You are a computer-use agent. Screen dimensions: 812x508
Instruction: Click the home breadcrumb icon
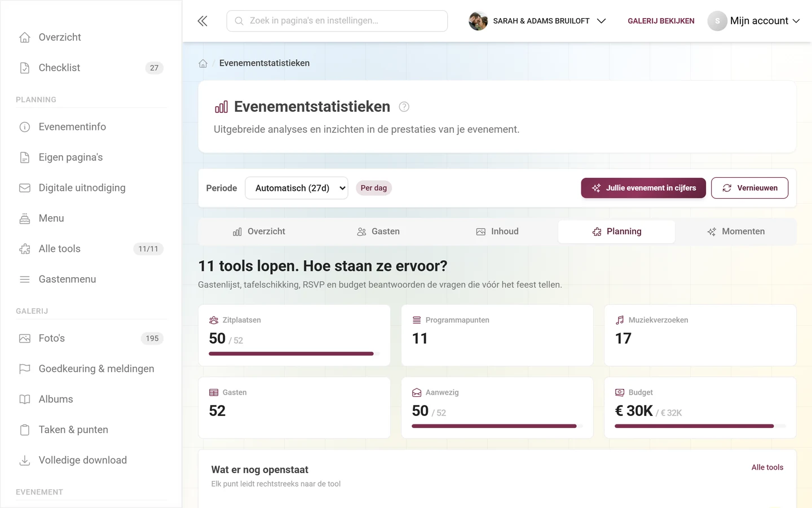pyautogui.click(x=203, y=63)
